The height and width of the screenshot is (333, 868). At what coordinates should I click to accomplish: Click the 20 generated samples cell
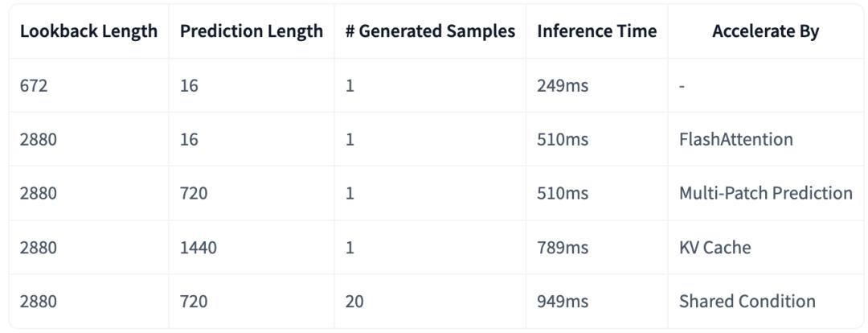click(430, 302)
